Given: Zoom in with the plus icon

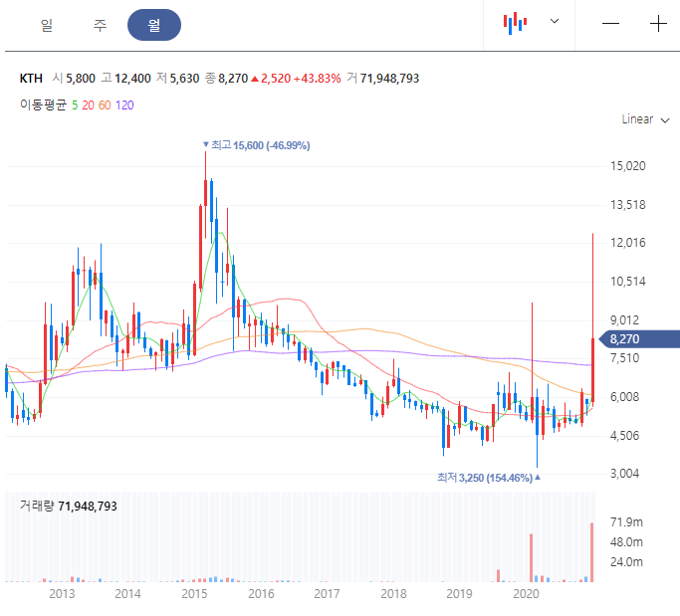Looking at the screenshot, I should [658, 23].
